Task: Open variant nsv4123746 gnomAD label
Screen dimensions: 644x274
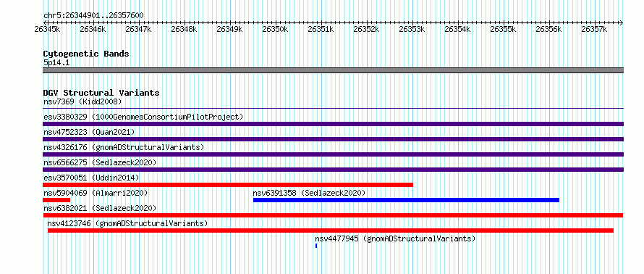Action: (128, 223)
